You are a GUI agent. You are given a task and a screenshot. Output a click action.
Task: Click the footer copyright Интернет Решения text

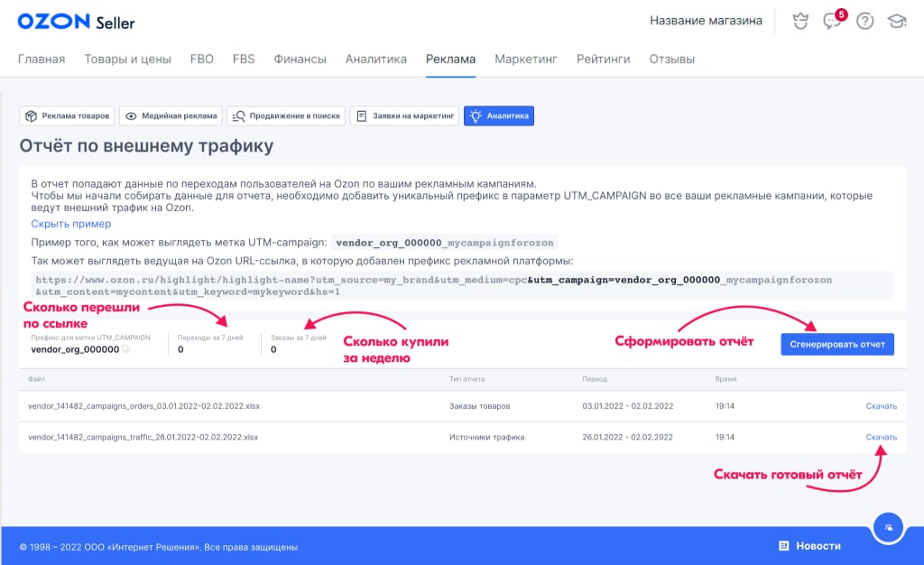click(x=159, y=547)
